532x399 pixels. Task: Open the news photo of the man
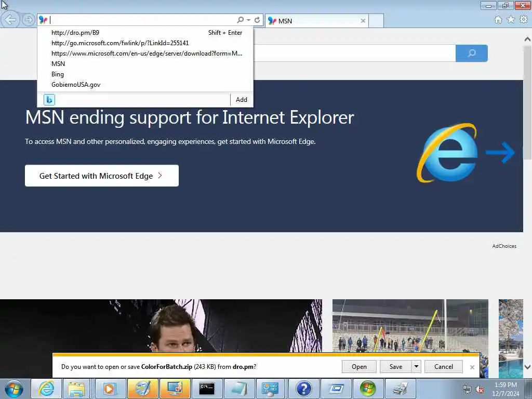click(x=161, y=326)
